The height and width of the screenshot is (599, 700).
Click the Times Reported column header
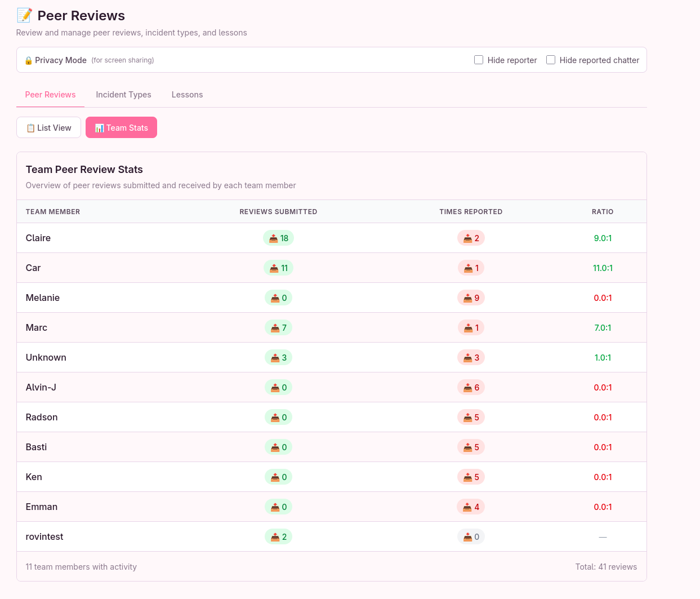click(471, 212)
